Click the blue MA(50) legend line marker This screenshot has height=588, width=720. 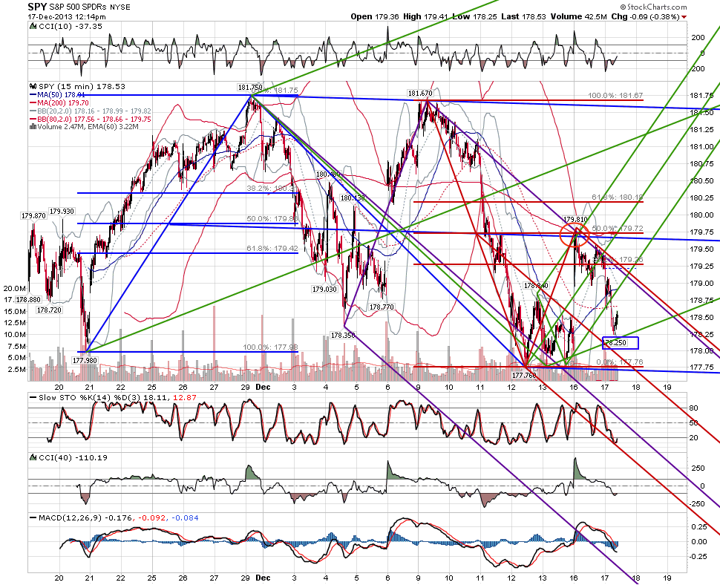click(x=33, y=94)
